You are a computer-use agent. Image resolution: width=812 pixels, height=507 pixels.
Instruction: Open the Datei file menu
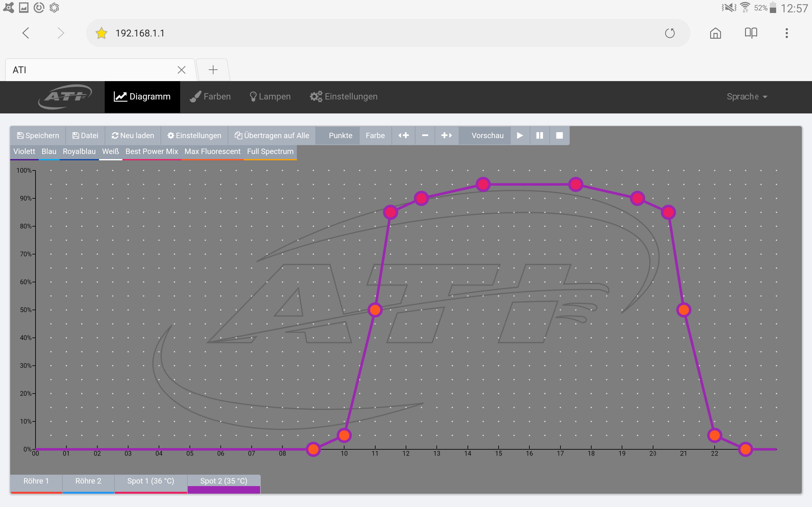(86, 136)
